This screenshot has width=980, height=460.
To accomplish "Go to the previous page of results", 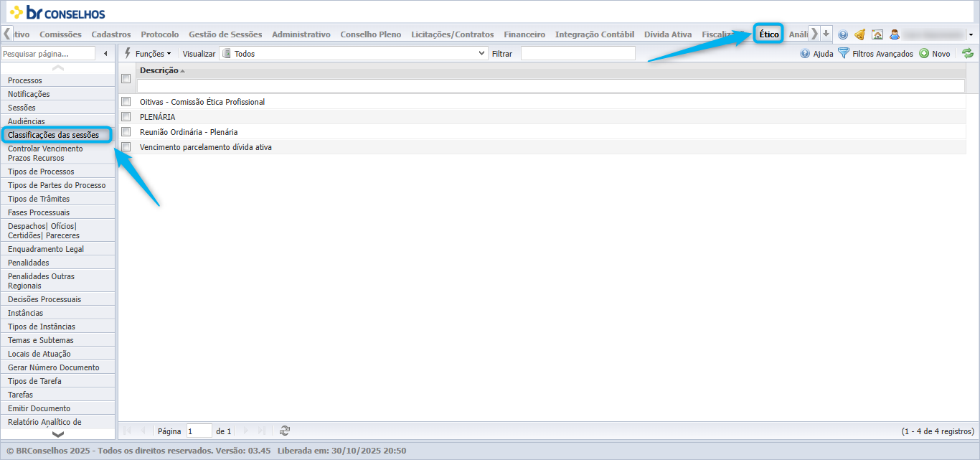I will 143,431.
